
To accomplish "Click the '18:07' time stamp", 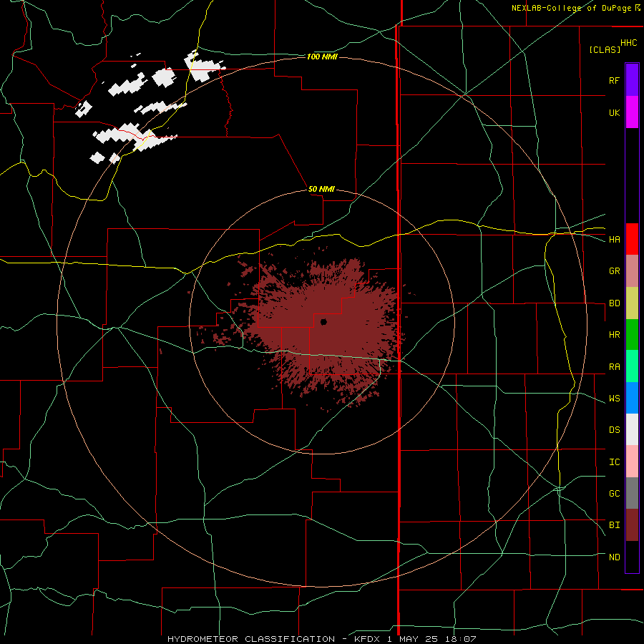I will coord(461,639).
